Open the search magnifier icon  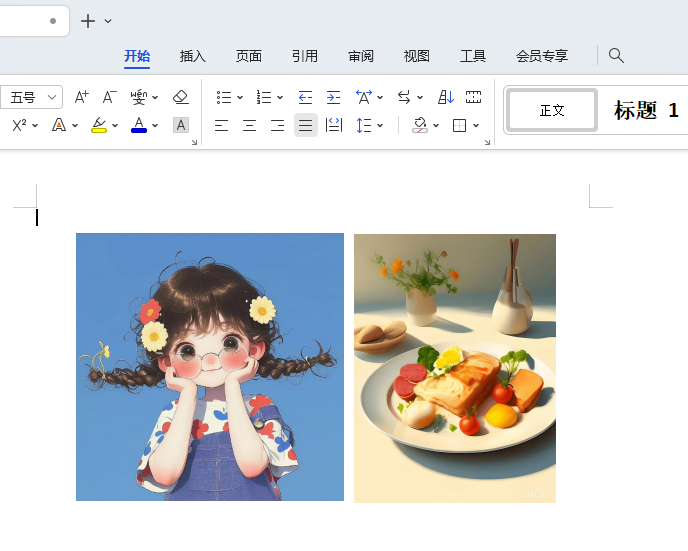coord(616,56)
